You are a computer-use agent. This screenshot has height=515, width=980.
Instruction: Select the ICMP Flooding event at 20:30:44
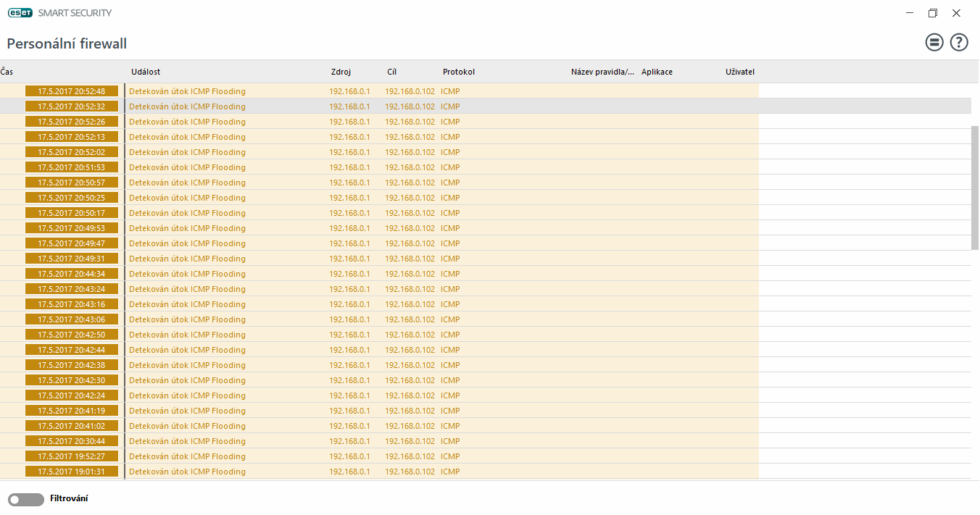(187, 441)
